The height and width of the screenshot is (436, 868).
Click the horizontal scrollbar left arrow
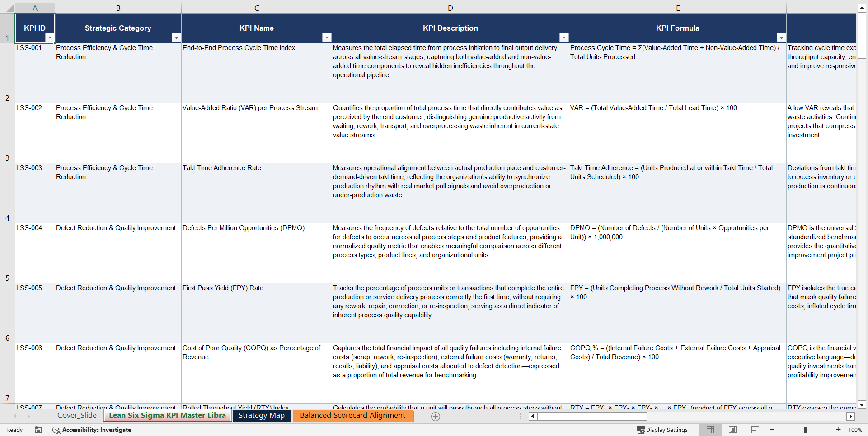(533, 417)
